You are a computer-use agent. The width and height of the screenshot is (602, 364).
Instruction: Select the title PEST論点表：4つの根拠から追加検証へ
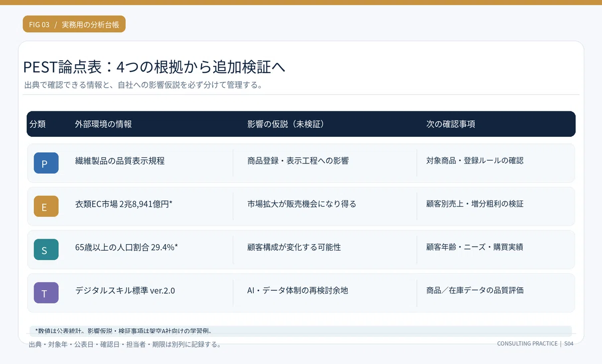[155, 67]
